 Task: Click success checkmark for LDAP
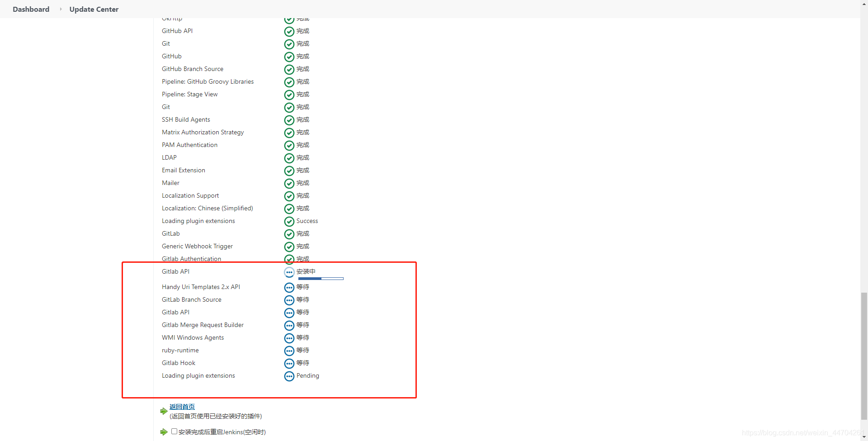(x=289, y=158)
